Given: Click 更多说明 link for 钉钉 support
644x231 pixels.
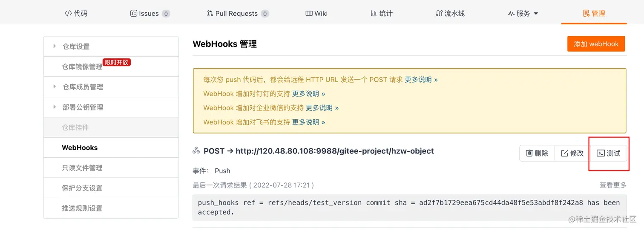Looking at the screenshot, I should [308, 94].
